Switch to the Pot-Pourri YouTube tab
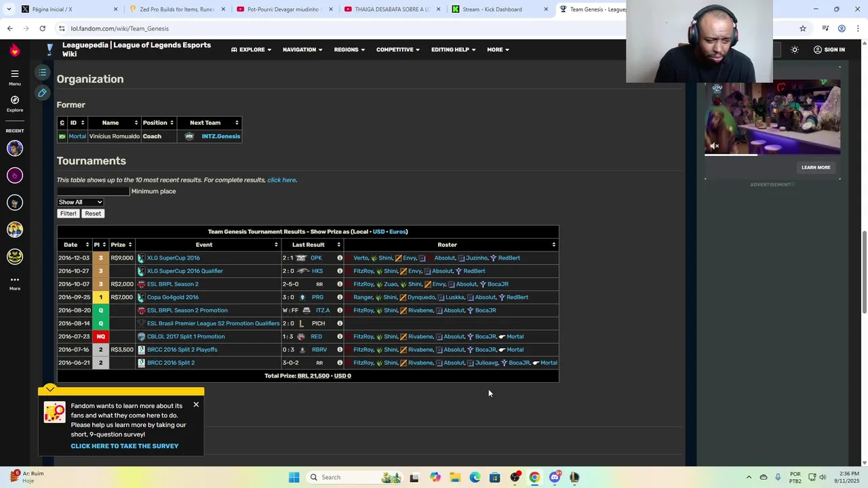The height and width of the screenshot is (488, 868). pos(286,9)
